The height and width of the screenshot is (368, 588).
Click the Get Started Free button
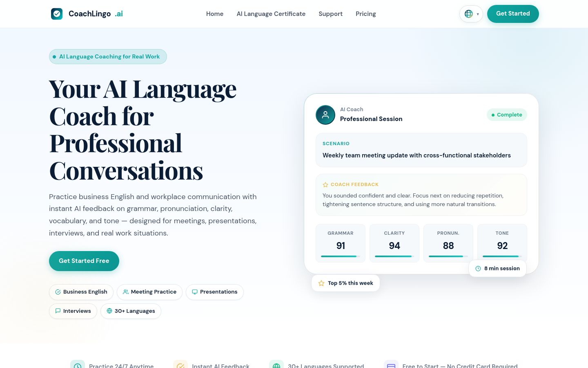(84, 261)
